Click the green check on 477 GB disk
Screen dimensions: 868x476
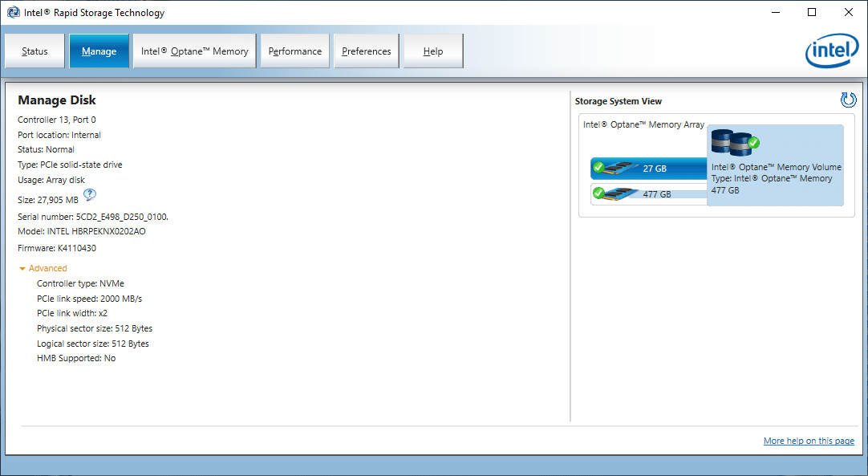(x=598, y=193)
